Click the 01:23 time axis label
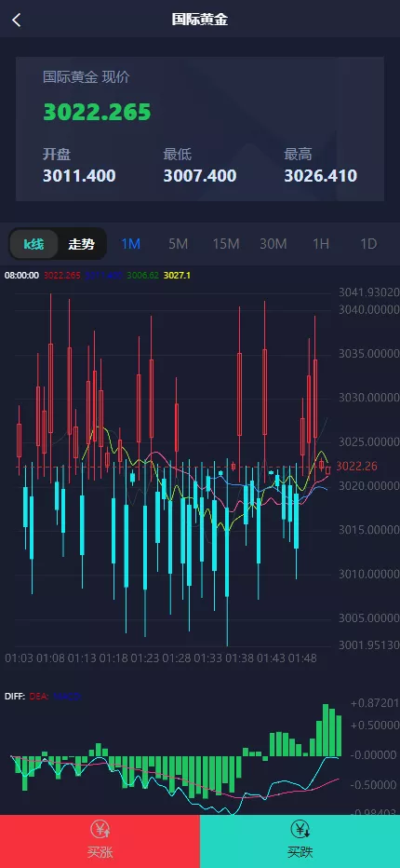 (145, 658)
